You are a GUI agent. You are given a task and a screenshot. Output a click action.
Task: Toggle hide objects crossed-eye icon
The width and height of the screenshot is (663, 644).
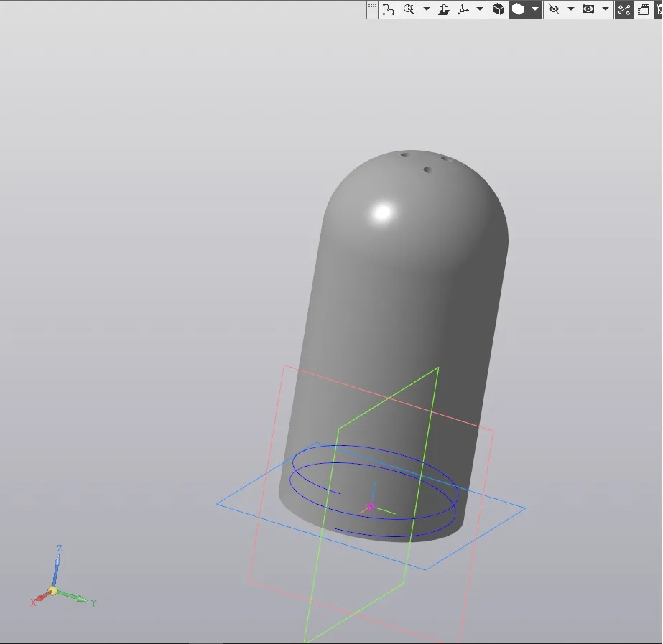click(x=554, y=9)
